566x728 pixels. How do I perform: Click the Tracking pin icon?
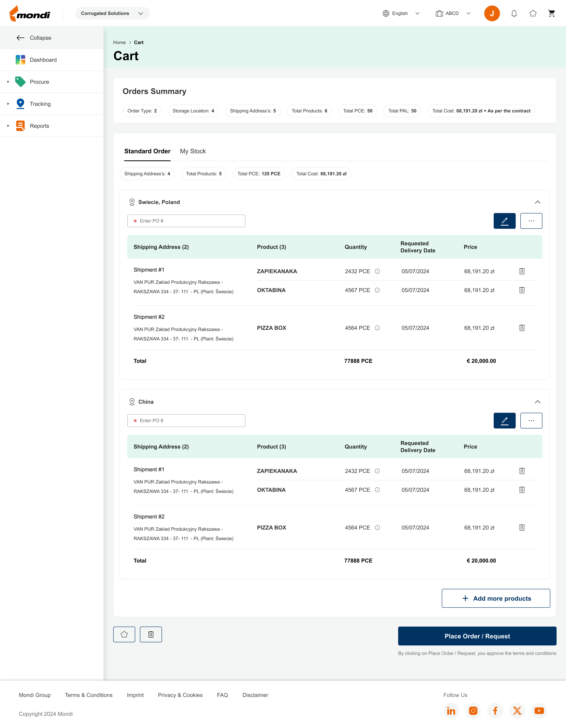[x=20, y=104]
